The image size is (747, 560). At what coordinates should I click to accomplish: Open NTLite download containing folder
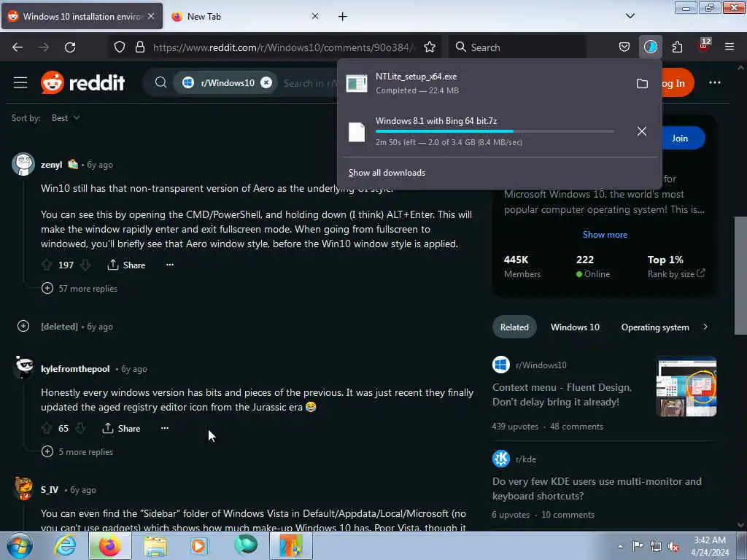pos(642,83)
